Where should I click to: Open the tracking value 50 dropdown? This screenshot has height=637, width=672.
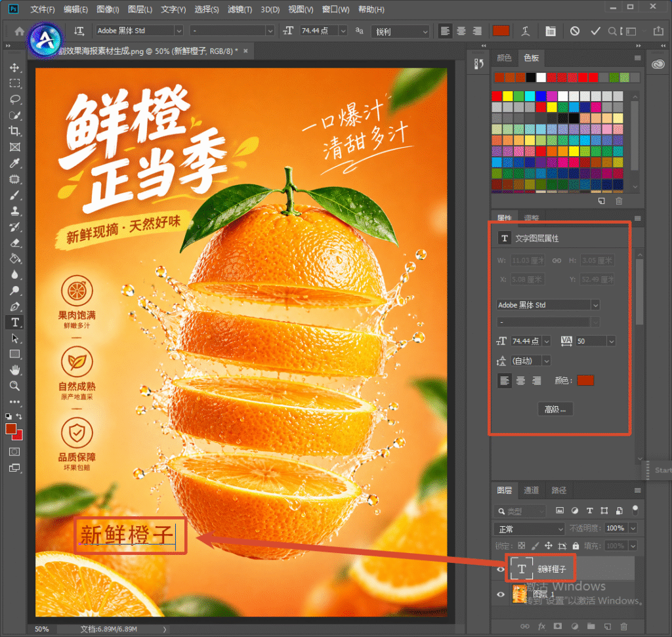[x=612, y=341]
